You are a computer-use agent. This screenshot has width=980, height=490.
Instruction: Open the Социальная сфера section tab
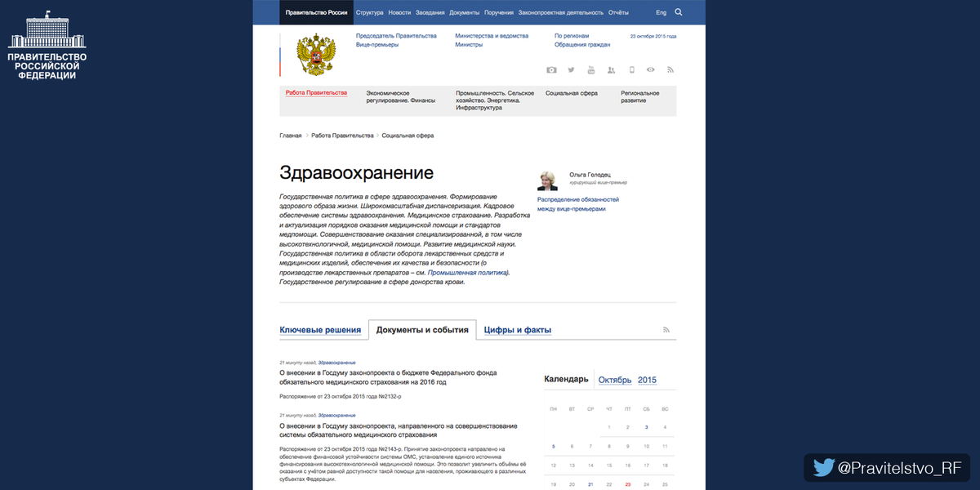572,93
